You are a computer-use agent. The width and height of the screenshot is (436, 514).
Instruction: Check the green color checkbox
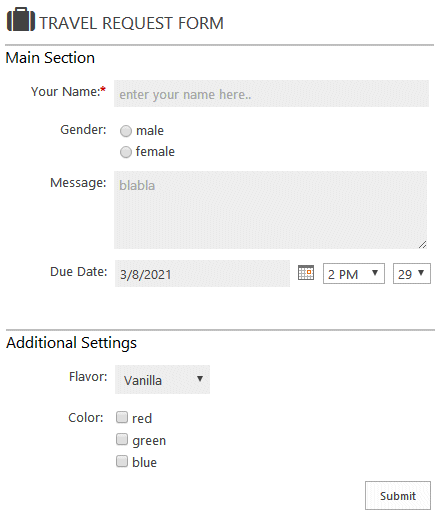click(x=122, y=439)
